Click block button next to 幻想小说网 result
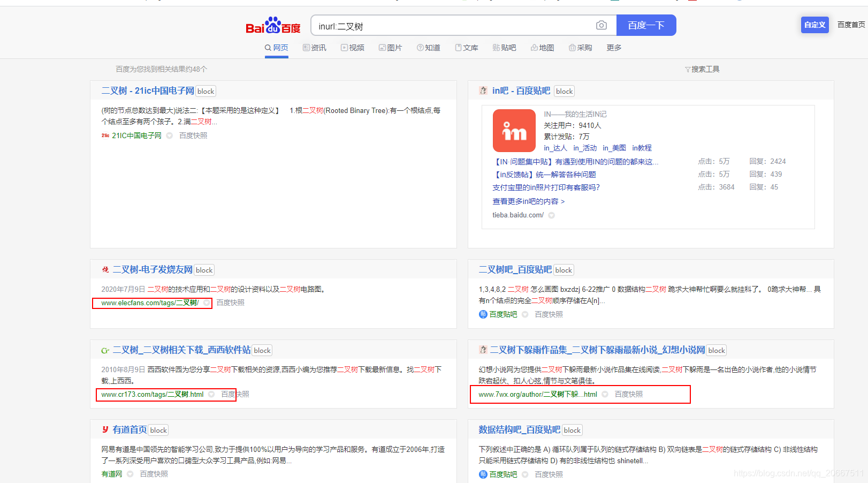 [717, 350]
